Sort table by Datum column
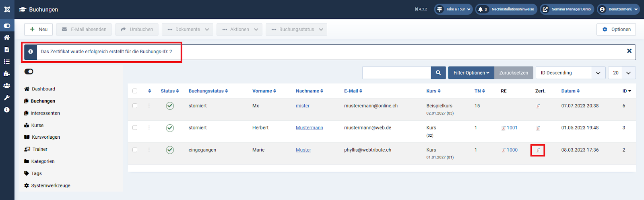644x200 pixels. (x=570, y=91)
